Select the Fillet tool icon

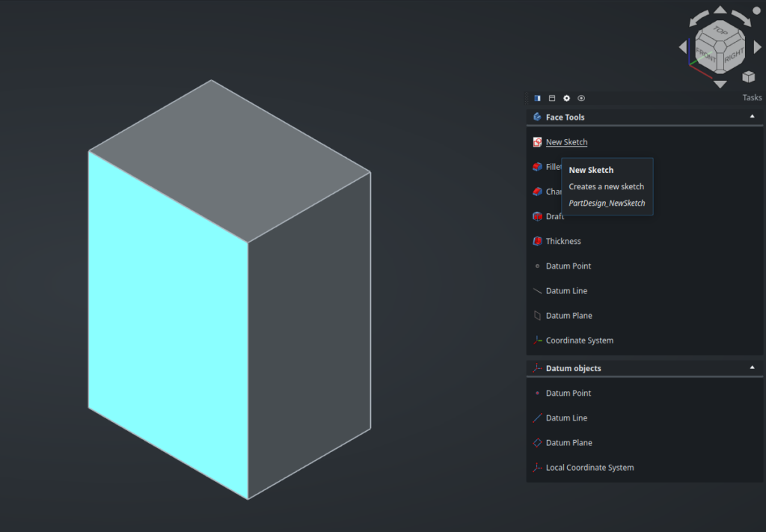pos(537,167)
